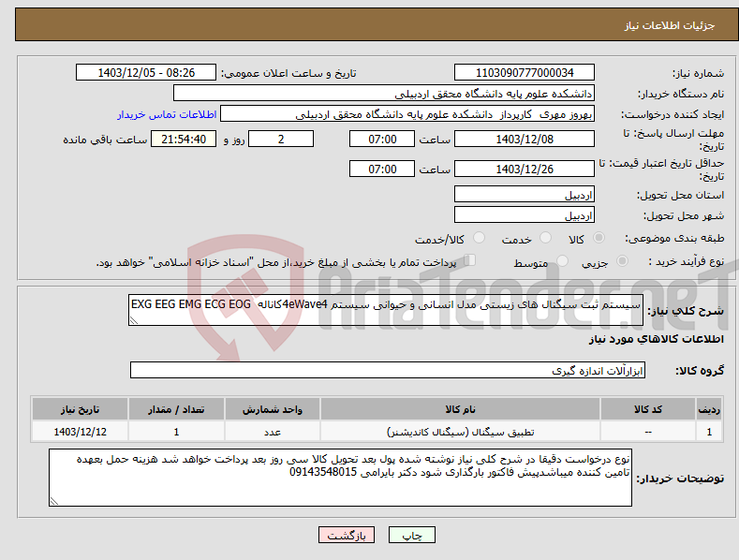
Task: Click the resize handle of description textarea
Action: [x=134, y=320]
